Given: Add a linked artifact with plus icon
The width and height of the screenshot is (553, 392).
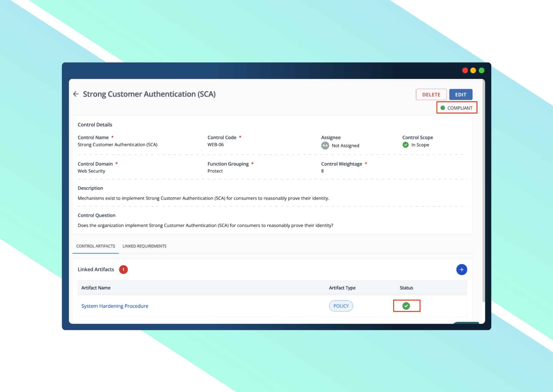Looking at the screenshot, I should pos(462,270).
